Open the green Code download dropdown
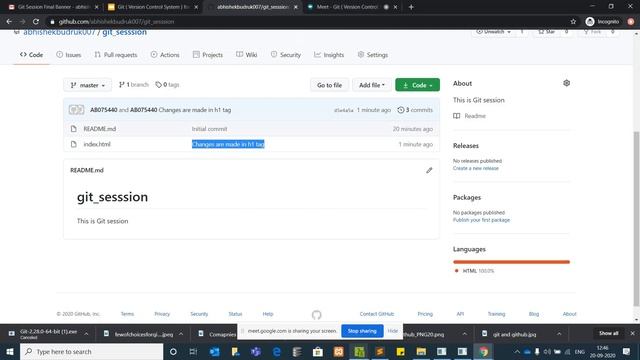The image size is (640, 360). point(417,85)
